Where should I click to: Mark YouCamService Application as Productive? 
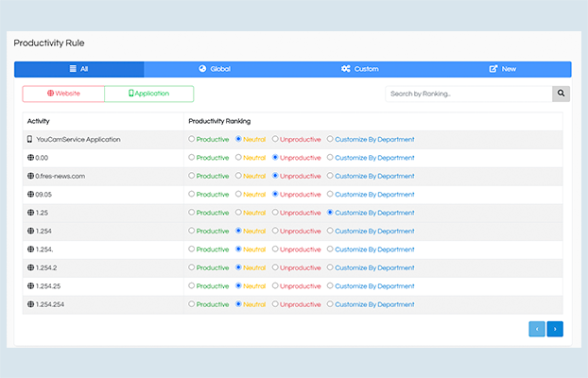pos(192,139)
